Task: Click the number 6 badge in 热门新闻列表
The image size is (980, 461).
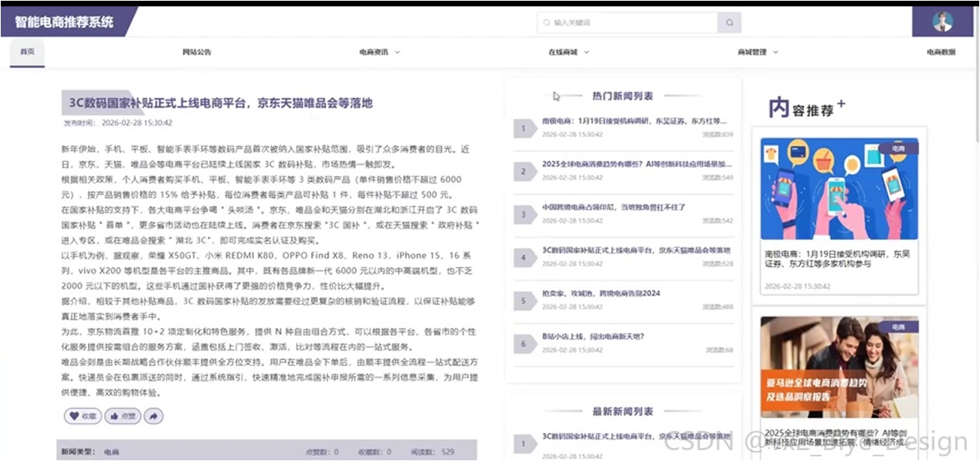Action: [524, 344]
